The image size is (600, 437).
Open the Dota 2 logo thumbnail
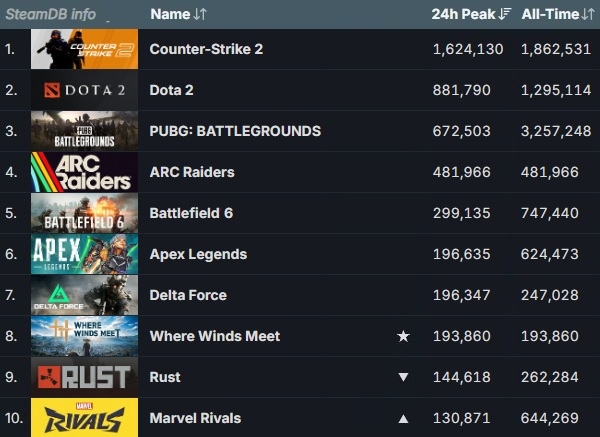click(84, 90)
